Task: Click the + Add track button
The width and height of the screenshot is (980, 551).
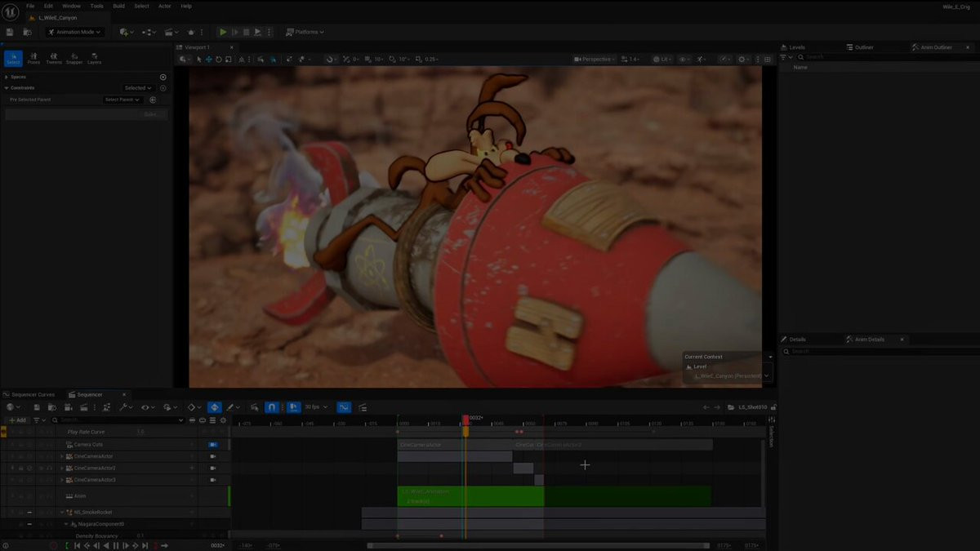Action: (x=17, y=420)
